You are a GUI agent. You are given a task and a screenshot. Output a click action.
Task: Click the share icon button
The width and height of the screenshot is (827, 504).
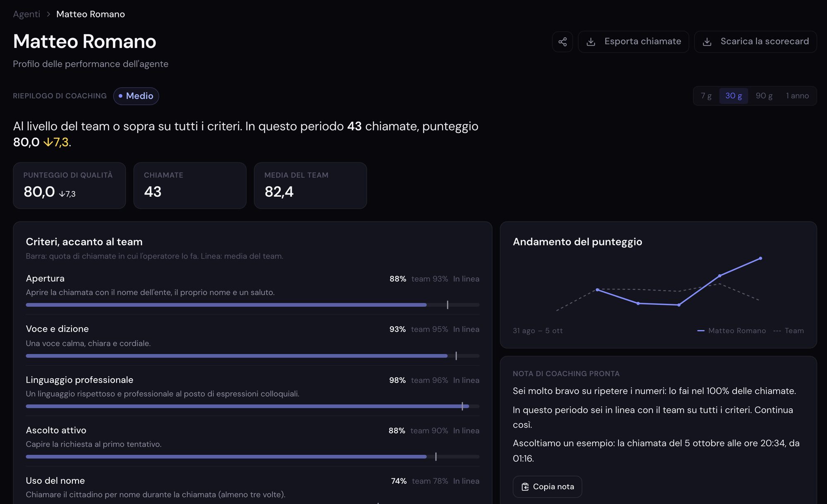tap(562, 42)
